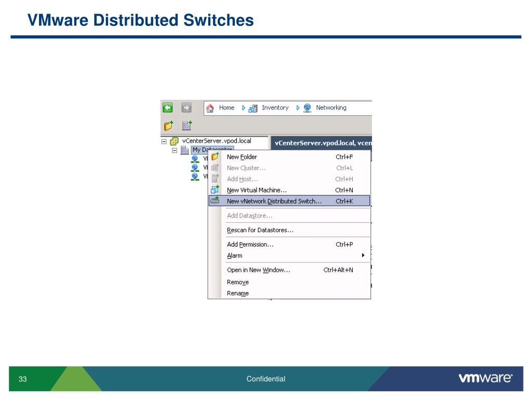Screen dimensions: 532x399
Task: Click the New Folder menu icon
Action: click(x=215, y=157)
